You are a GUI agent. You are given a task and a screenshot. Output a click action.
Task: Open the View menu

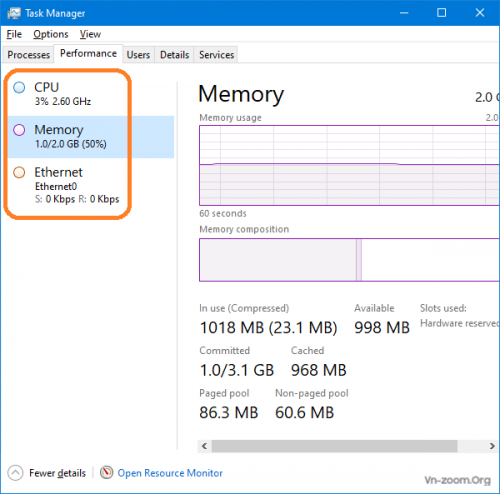pos(90,34)
